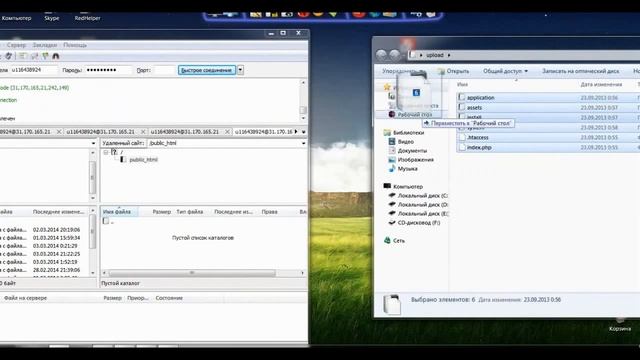The width and height of the screenshot is (640, 360).
Task: Open the tab list dropdown arrow
Action: (x=303, y=132)
